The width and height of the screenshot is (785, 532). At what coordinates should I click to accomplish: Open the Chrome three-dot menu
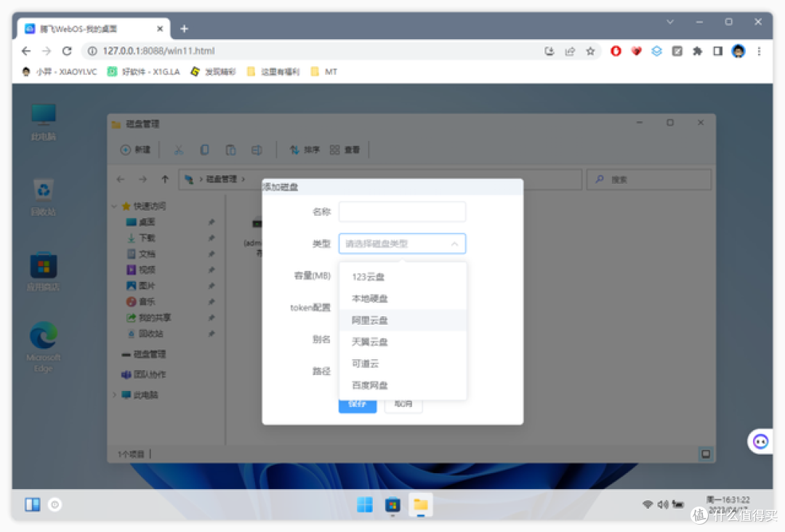tap(759, 51)
